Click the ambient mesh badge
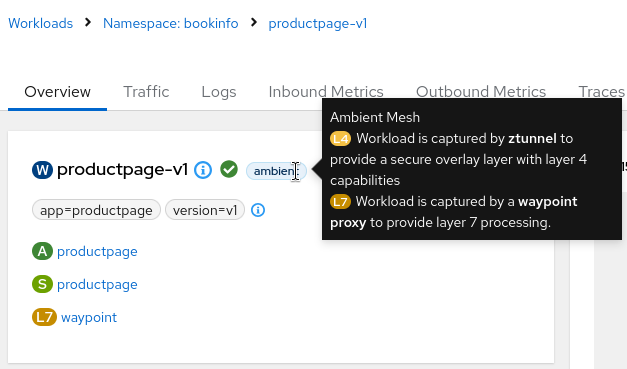The width and height of the screenshot is (627, 369). point(276,171)
